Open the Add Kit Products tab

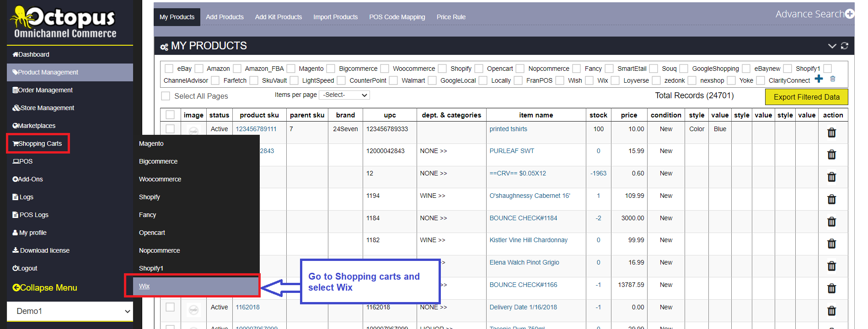(279, 17)
